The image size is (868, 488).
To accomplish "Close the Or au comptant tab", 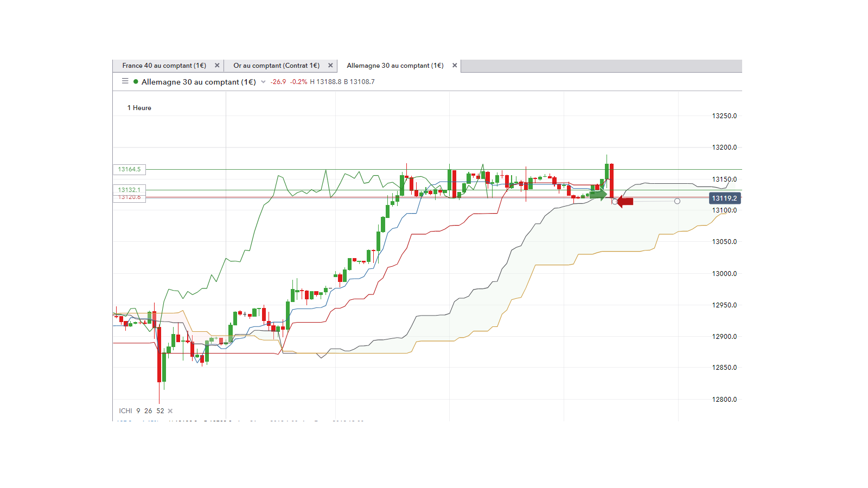I will (330, 66).
